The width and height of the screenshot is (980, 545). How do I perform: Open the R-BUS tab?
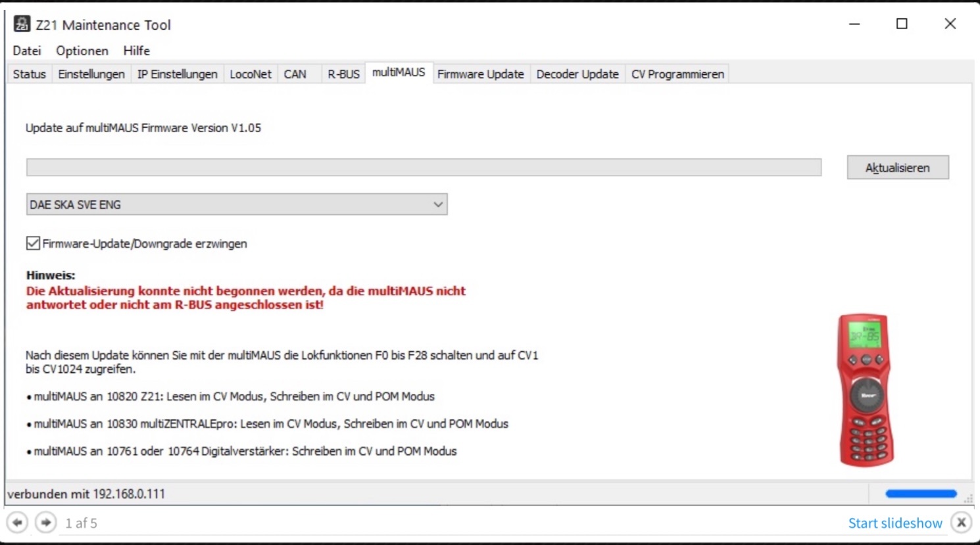344,74
